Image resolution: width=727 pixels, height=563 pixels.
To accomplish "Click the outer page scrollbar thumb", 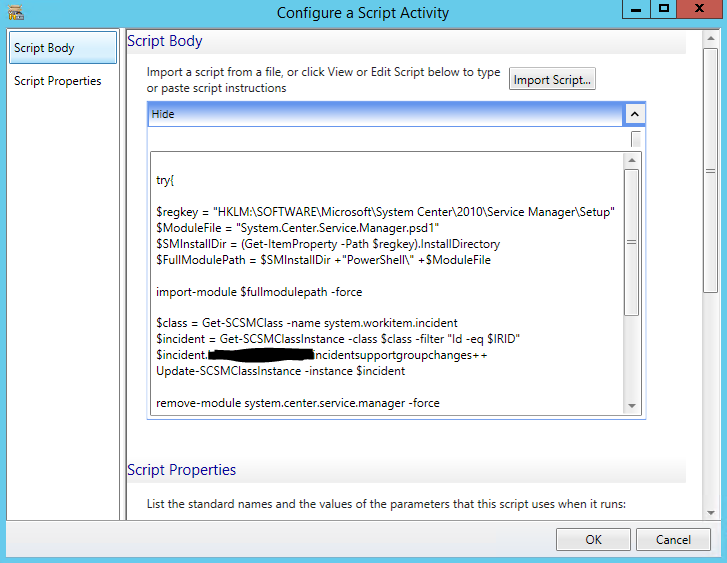I will 710,170.
